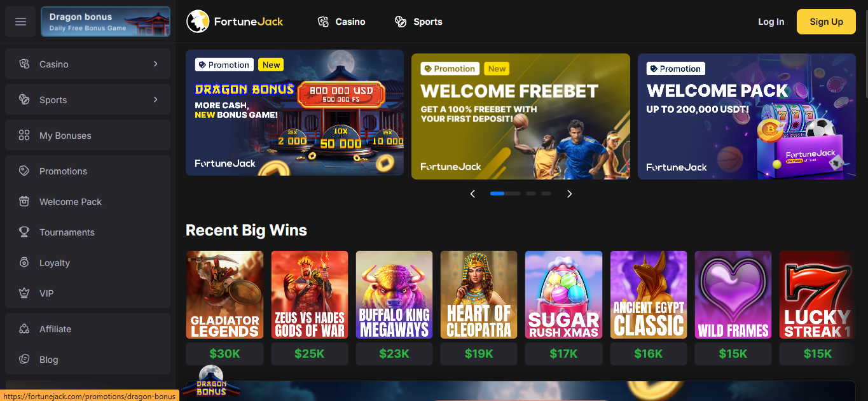Screen dimensions: 868x401
Task: Click the Promotions tag icon
Action: pyautogui.click(x=24, y=171)
